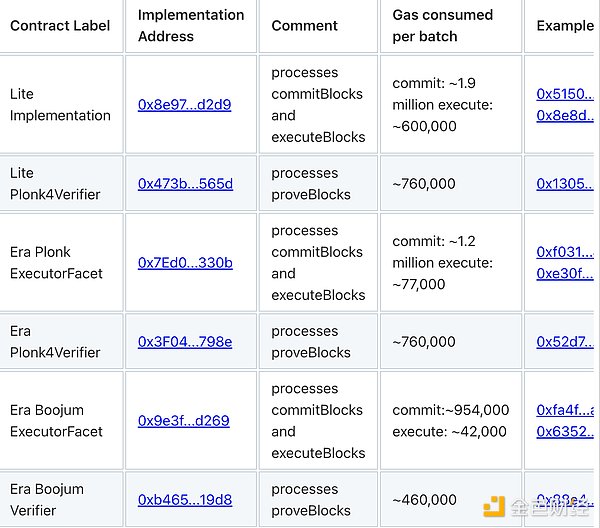Open the 0x473b...565d address link
The image size is (600, 528).
click(185, 183)
